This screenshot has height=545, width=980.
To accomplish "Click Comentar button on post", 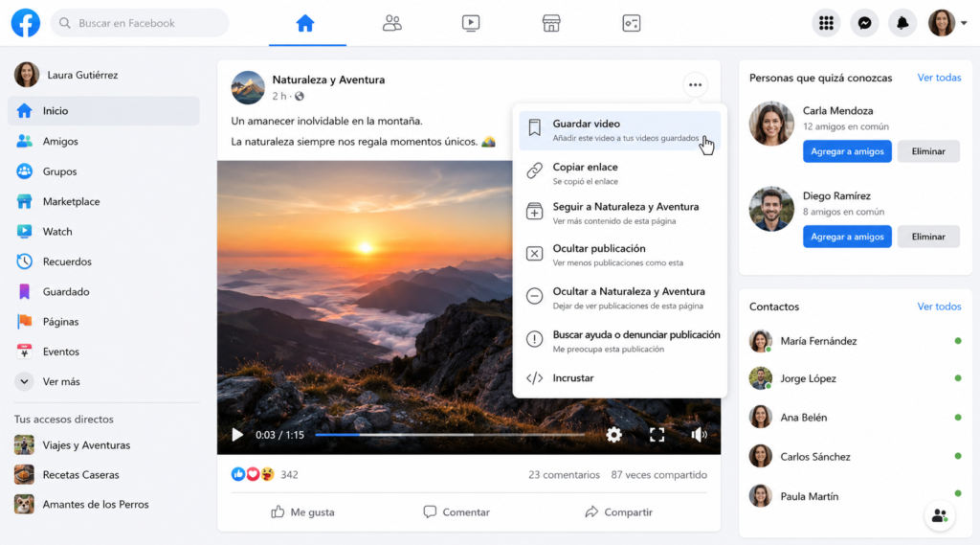I will pos(457,511).
